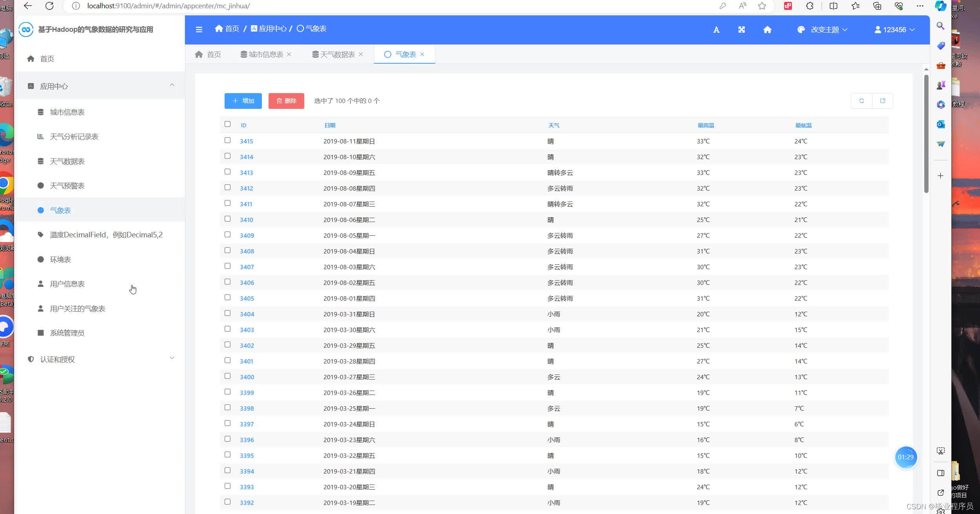Open 天气预警表 in the sidebar
Viewport: 980px width, 514px height.
click(67, 186)
